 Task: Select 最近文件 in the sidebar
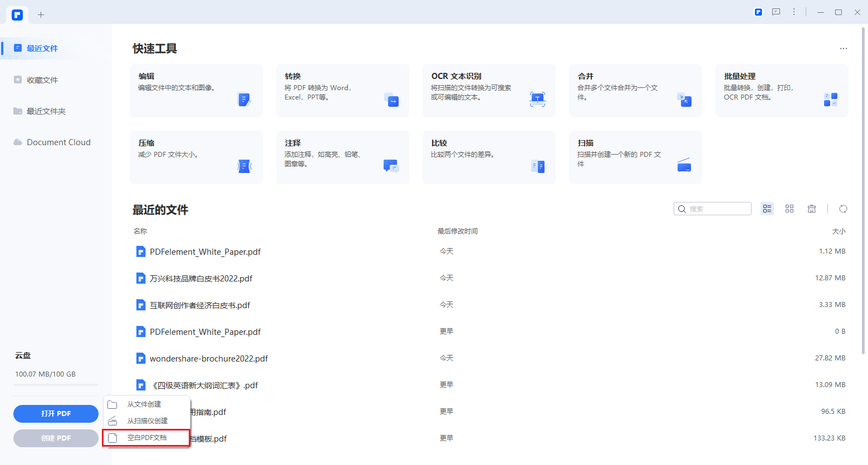point(56,48)
